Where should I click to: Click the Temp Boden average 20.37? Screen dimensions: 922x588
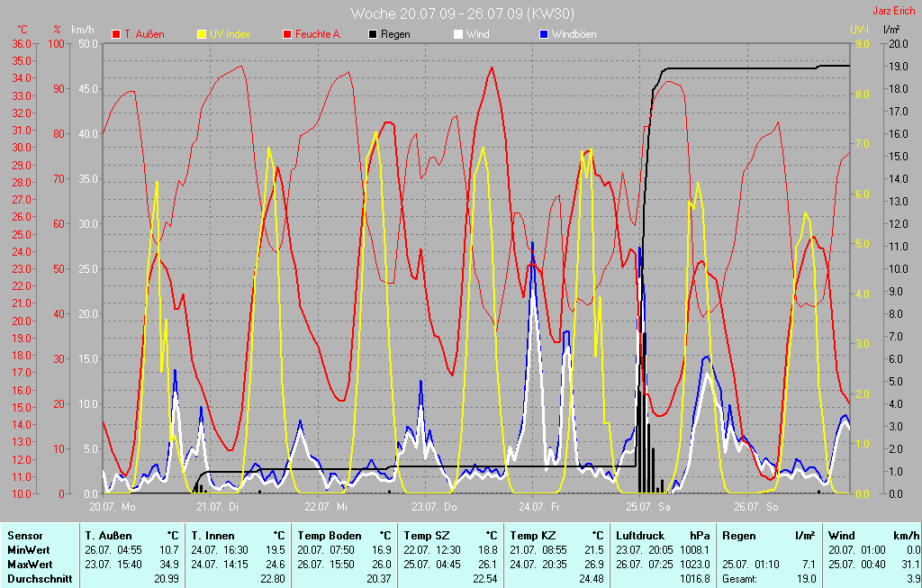point(379,579)
